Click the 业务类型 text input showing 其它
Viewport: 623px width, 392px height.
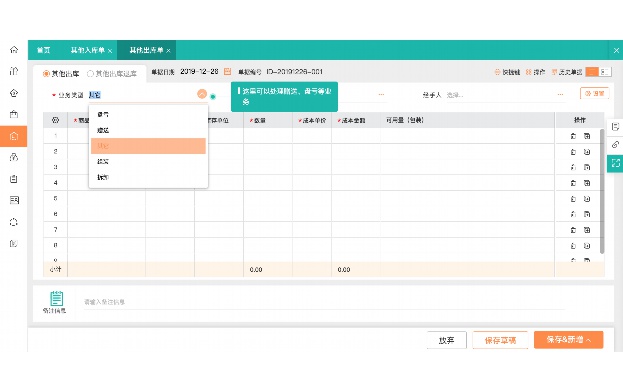(x=142, y=95)
